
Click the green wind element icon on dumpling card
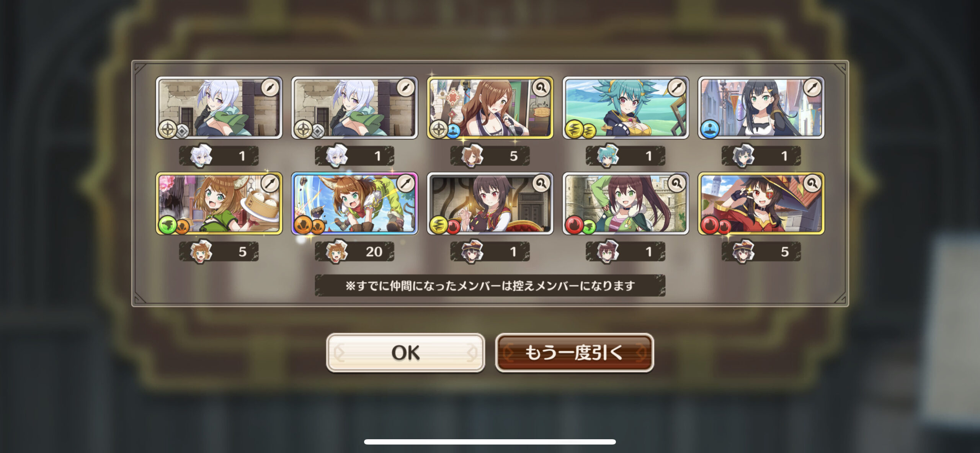168,225
